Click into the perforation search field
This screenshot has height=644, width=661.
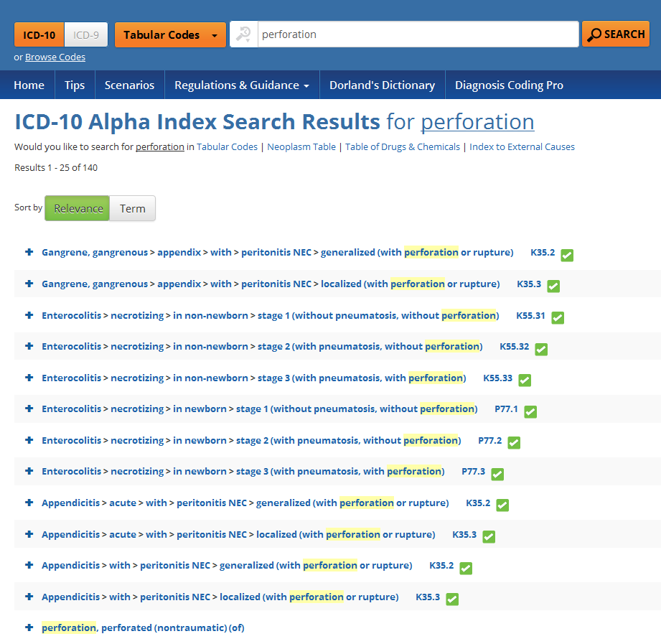pyautogui.click(x=416, y=34)
